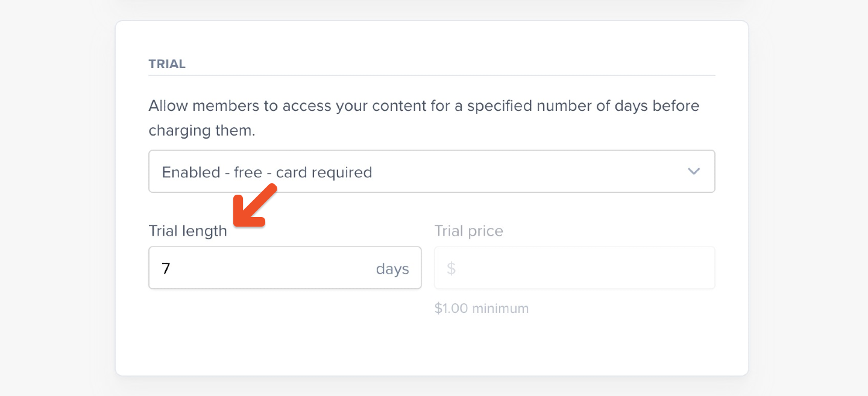Select the "Trial price" label
The height and width of the screenshot is (396, 868).
pos(469,231)
